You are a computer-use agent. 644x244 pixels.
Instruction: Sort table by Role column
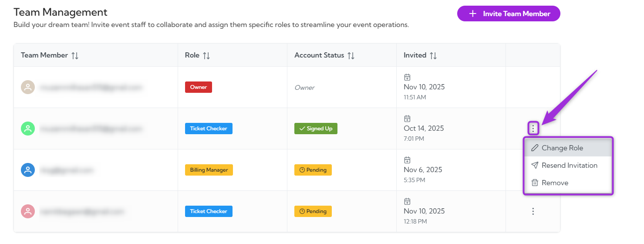pos(206,55)
